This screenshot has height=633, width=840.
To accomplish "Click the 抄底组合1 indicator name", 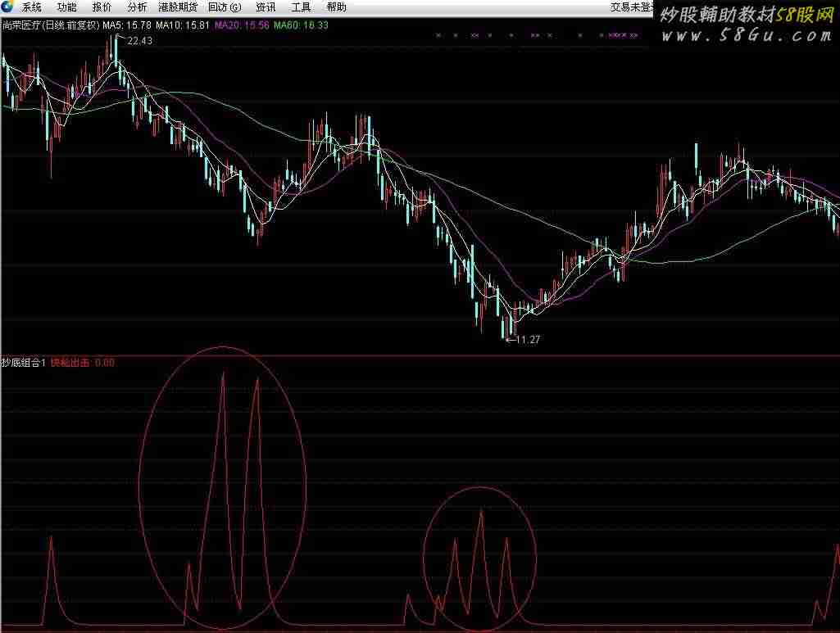I will click(24, 362).
